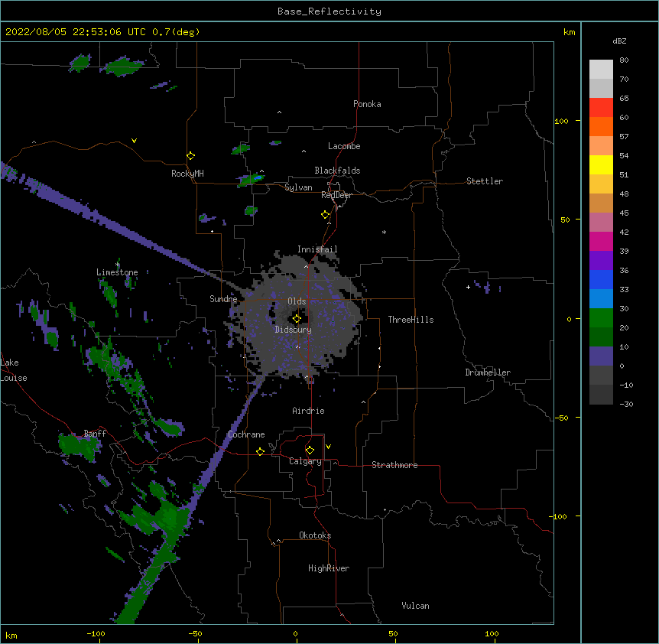Viewport: 659px width, 644px height.
Task: Click the Airdrie city label
Action: [x=309, y=411]
